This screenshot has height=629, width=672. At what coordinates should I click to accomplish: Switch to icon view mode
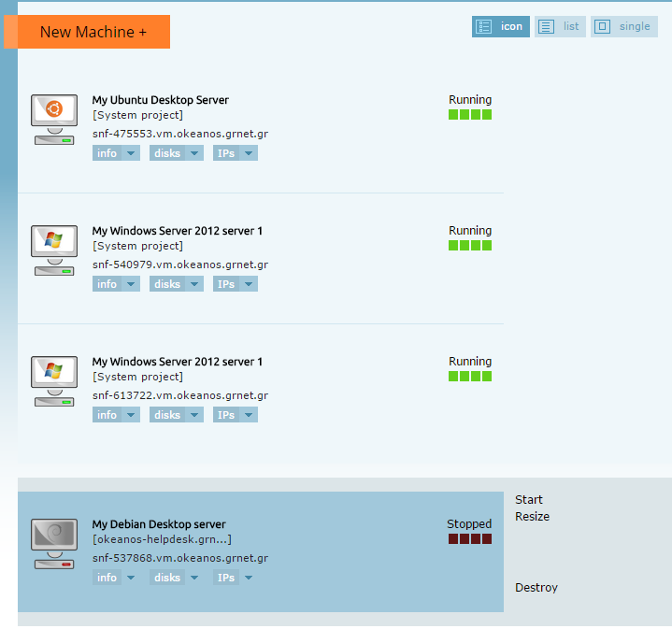tap(501, 27)
